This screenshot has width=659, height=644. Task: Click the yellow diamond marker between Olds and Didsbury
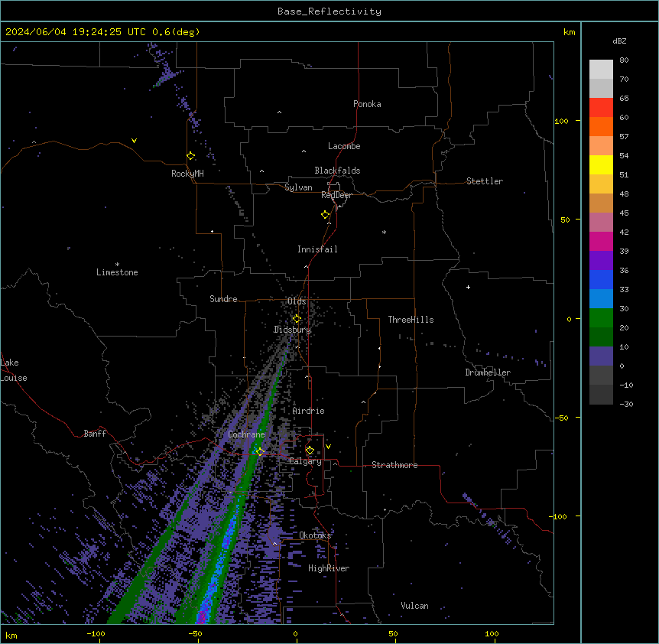pyautogui.click(x=297, y=319)
